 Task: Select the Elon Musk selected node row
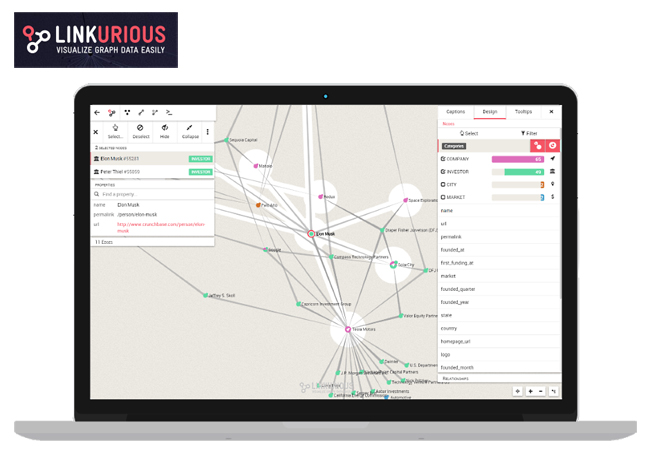point(153,159)
